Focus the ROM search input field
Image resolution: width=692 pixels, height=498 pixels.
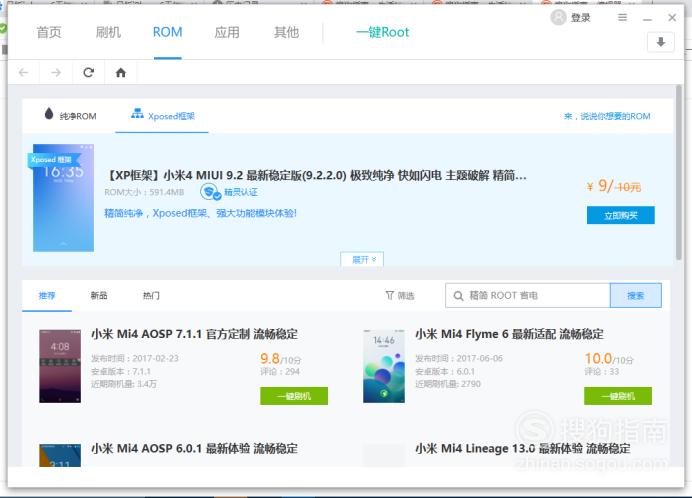(x=528, y=295)
